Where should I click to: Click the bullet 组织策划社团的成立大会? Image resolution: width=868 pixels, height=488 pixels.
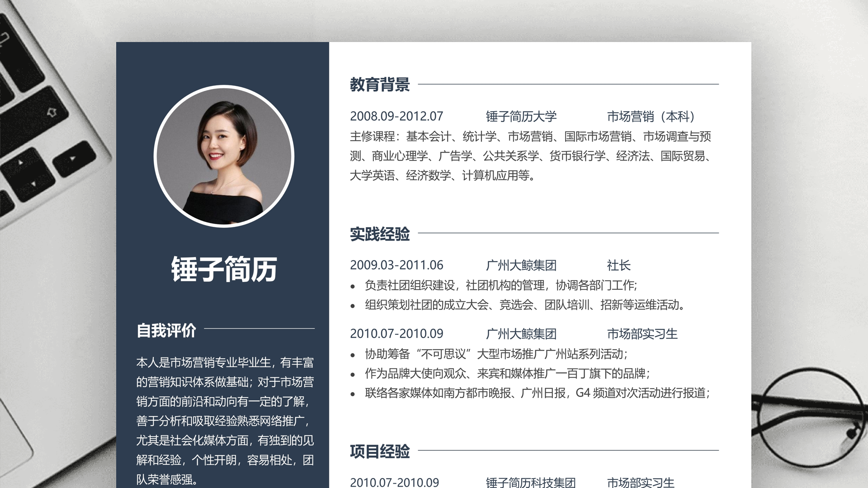pyautogui.click(x=526, y=305)
